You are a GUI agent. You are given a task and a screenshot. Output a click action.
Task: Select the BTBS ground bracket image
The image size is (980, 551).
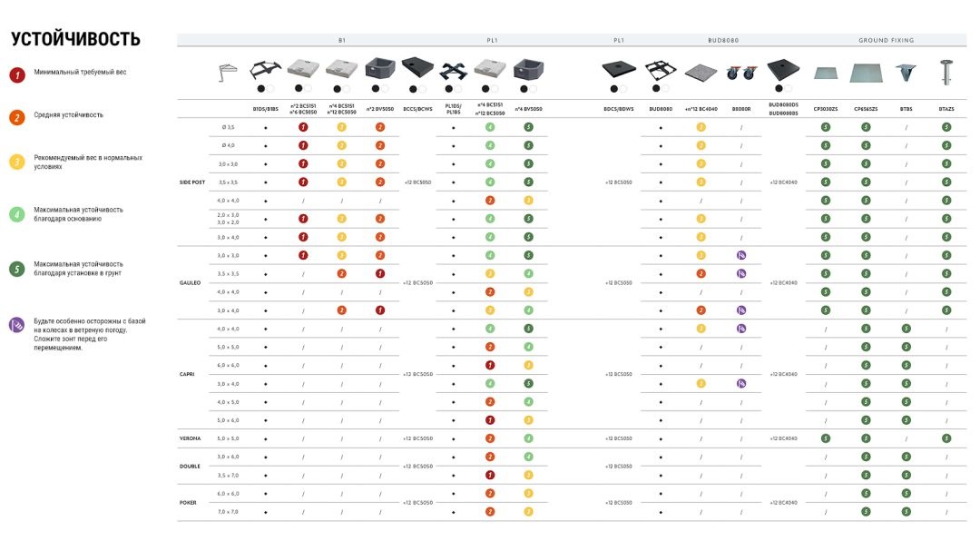(906, 73)
